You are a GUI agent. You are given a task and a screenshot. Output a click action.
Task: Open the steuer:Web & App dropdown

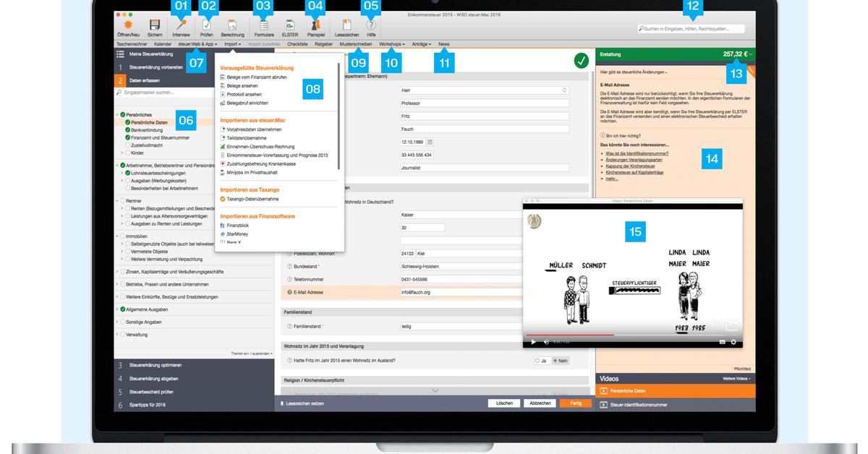coord(197,44)
